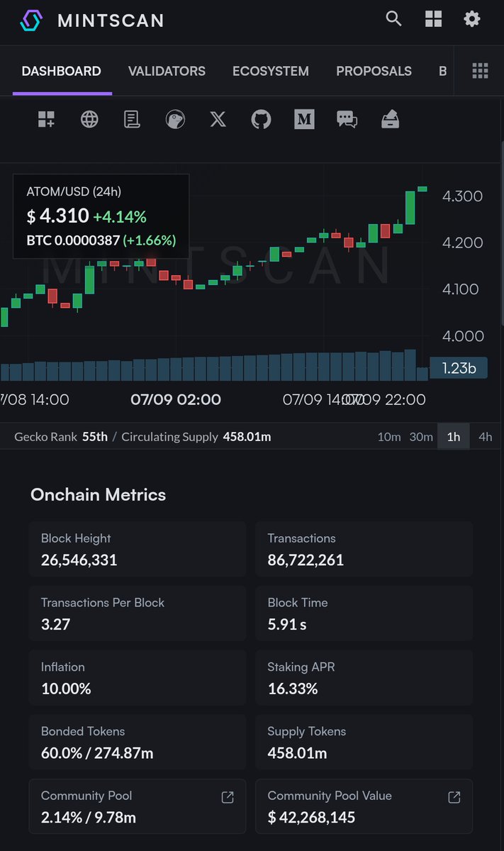The width and height of the screenshot is (504, 851).
Task: Click the Mintscan hexagon logo
Action: point(31,21)
